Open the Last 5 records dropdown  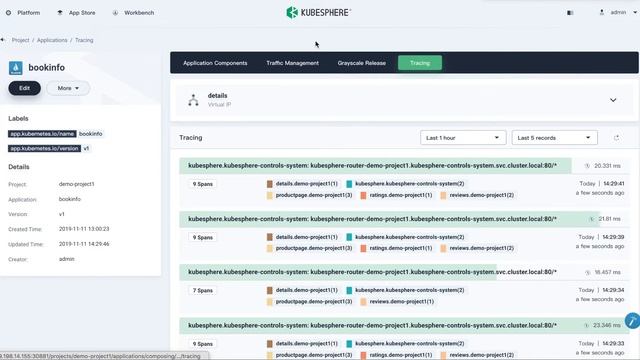click(x=554, y=138)
